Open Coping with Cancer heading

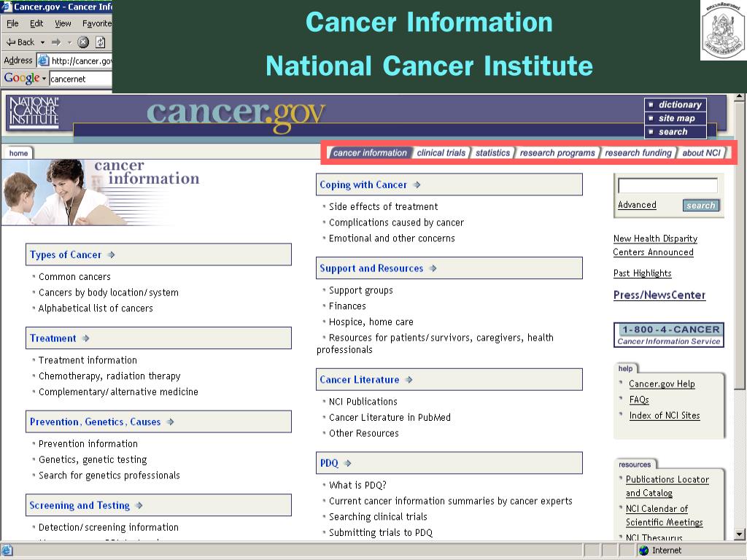(x=363, y=184)
